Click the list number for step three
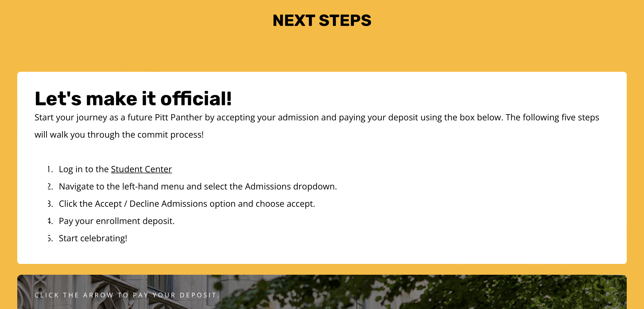This screenshot has height=309, width=644. (50, 204)
